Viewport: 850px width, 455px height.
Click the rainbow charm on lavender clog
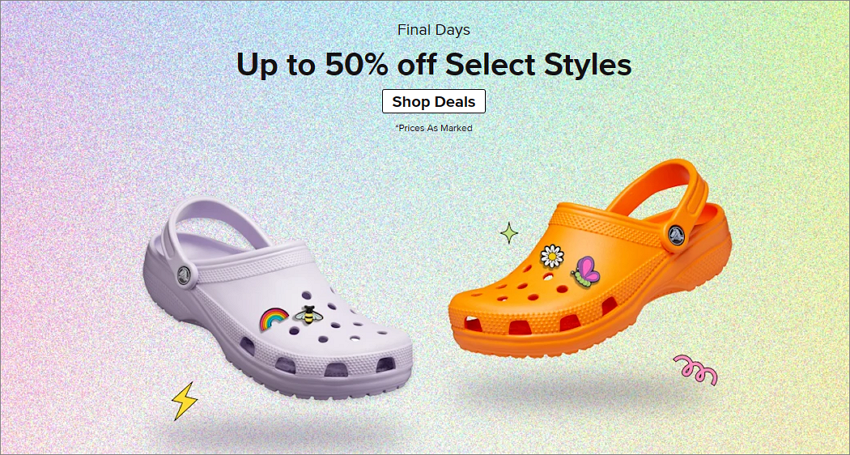click(x=274, y=319)
